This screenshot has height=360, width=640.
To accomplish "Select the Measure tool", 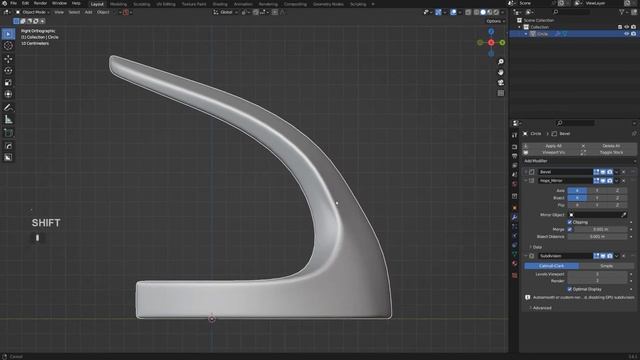I will click(8, 120).
